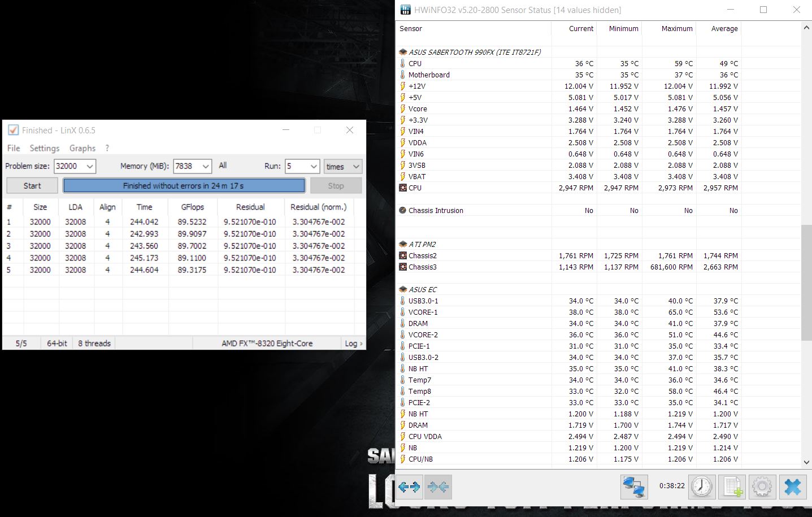
Task: Open the Run count dropdown in LinX
Action: pos(314,166)
